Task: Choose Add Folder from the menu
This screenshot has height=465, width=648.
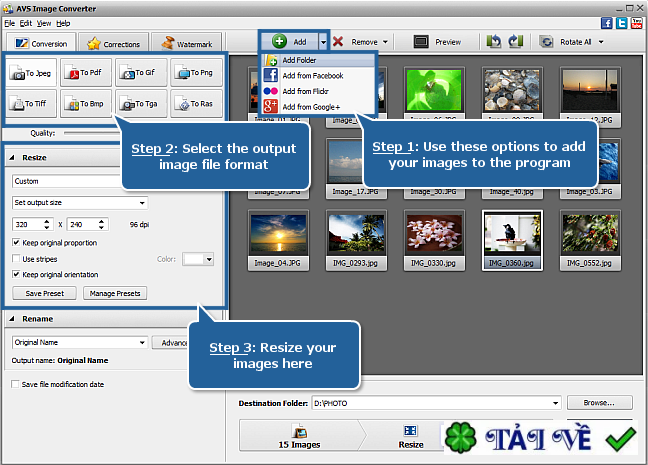Action: pyautogui.click(x=318, y=60)
